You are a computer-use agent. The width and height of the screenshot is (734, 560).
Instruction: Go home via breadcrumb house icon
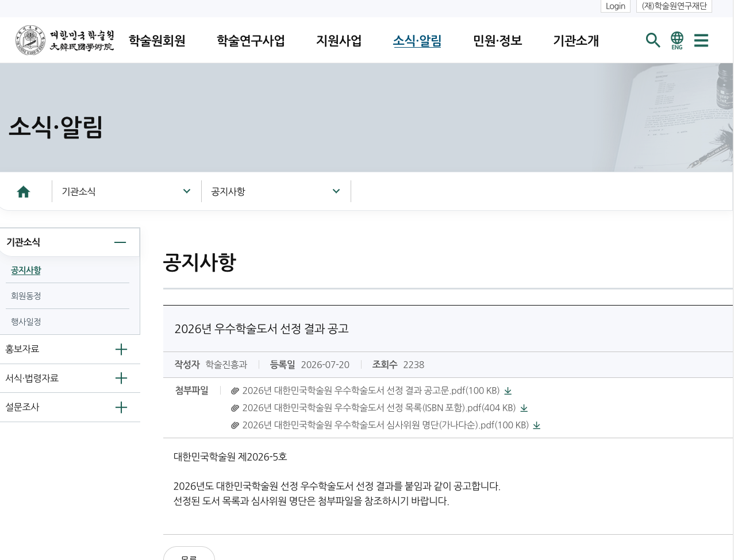click(24, 191)
